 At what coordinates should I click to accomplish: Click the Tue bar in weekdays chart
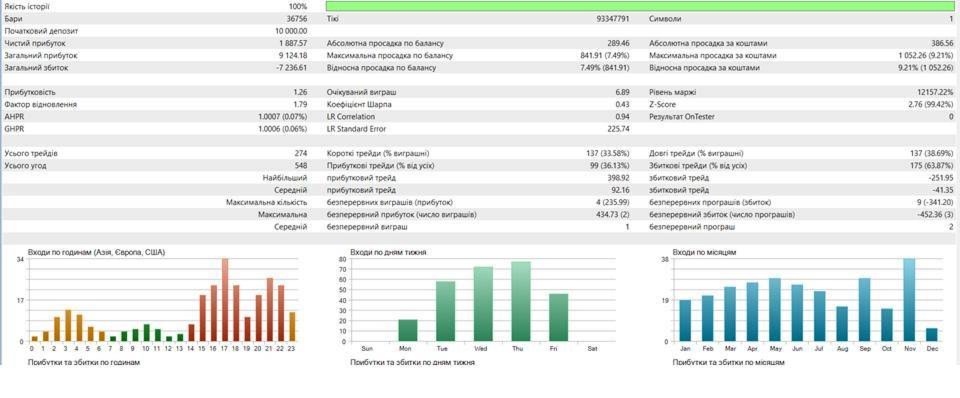click(x=446, y=312)
